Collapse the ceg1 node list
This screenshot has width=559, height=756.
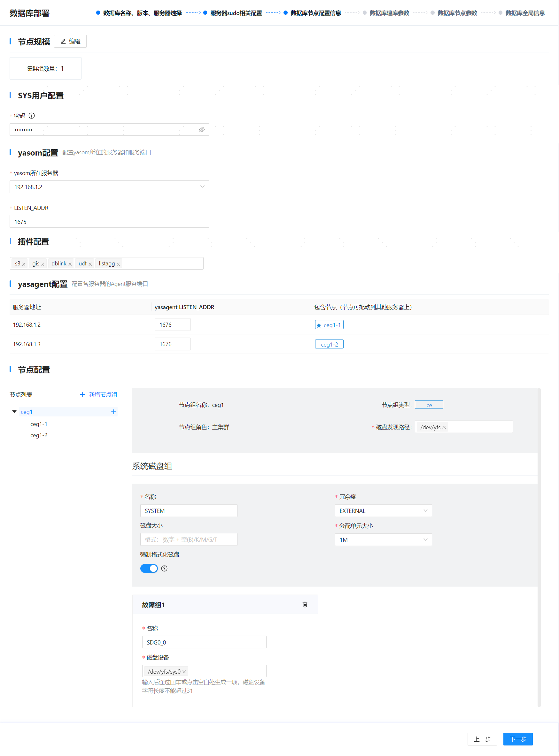click(x=14, y=411)
